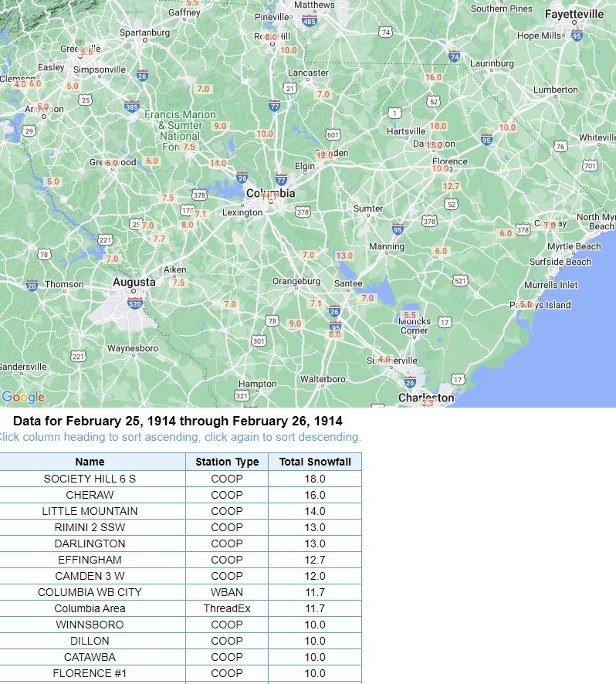The image size is (616, 684).
Task: Click the 7.0 marker near Conway
Action: coord(550,225)
